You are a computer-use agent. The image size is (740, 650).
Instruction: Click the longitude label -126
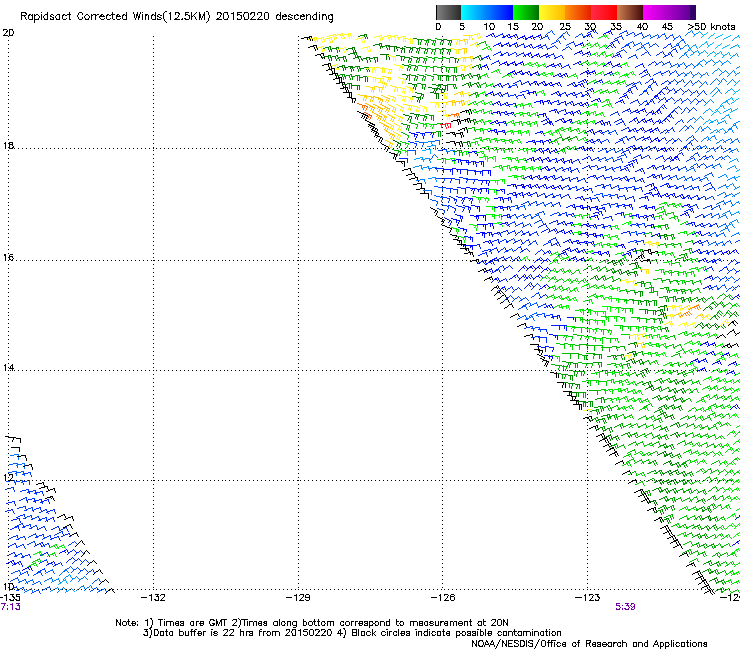pyautogui.click(x=443, y=598)
